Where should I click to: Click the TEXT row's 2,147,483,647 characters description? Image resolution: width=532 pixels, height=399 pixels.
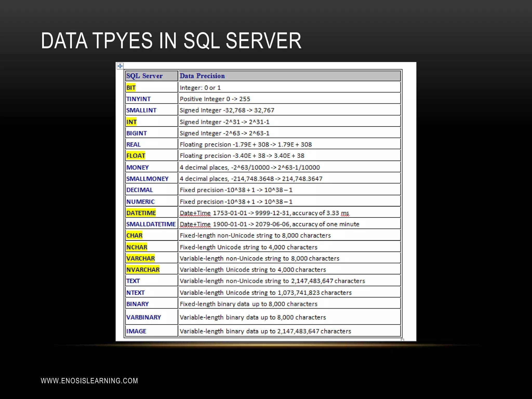pos(290,281)
